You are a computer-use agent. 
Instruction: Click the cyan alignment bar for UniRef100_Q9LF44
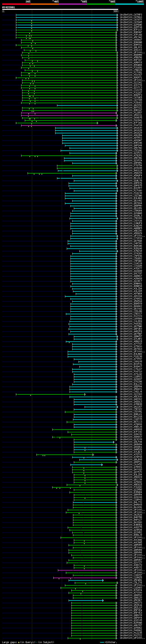[94, 442]
